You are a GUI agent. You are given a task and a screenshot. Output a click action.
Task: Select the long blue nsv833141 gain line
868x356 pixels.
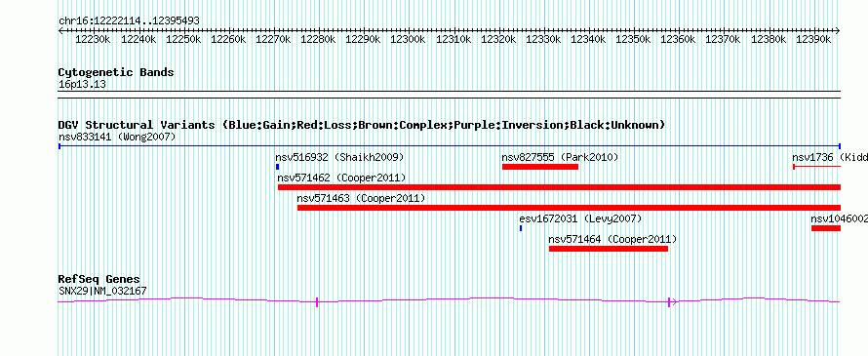tap(449, 146)
